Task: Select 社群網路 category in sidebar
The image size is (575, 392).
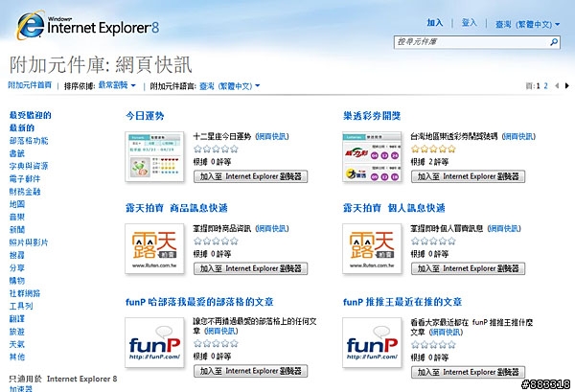Action: pyautogui.click(x=25, y=293)
